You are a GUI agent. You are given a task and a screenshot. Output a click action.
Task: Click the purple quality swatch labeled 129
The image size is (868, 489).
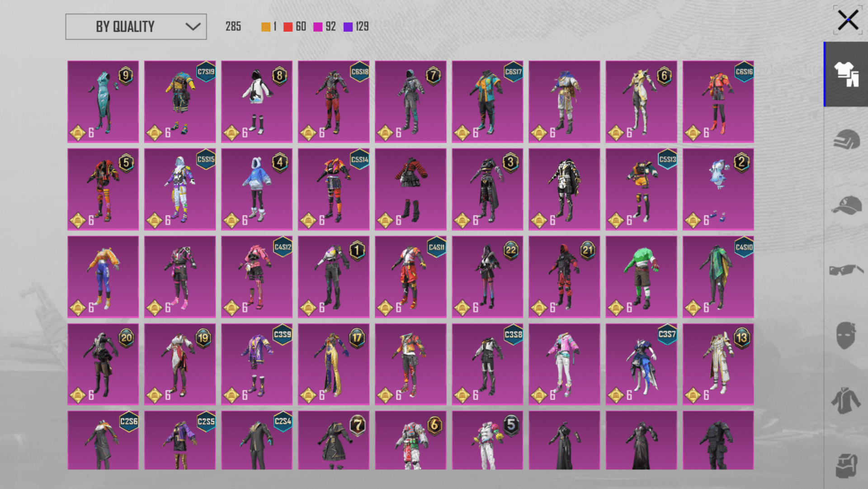(x=348, y=27)
